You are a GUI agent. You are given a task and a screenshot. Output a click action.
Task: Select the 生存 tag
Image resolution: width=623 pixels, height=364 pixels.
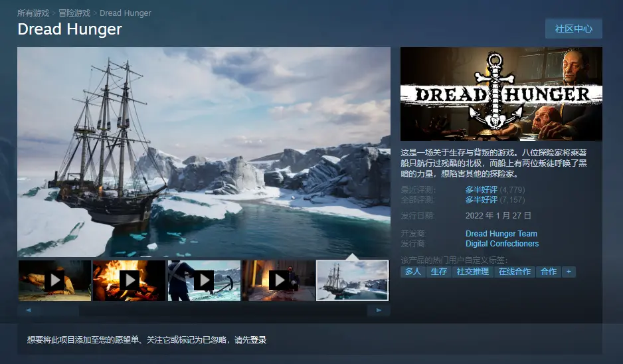point(438,272)
